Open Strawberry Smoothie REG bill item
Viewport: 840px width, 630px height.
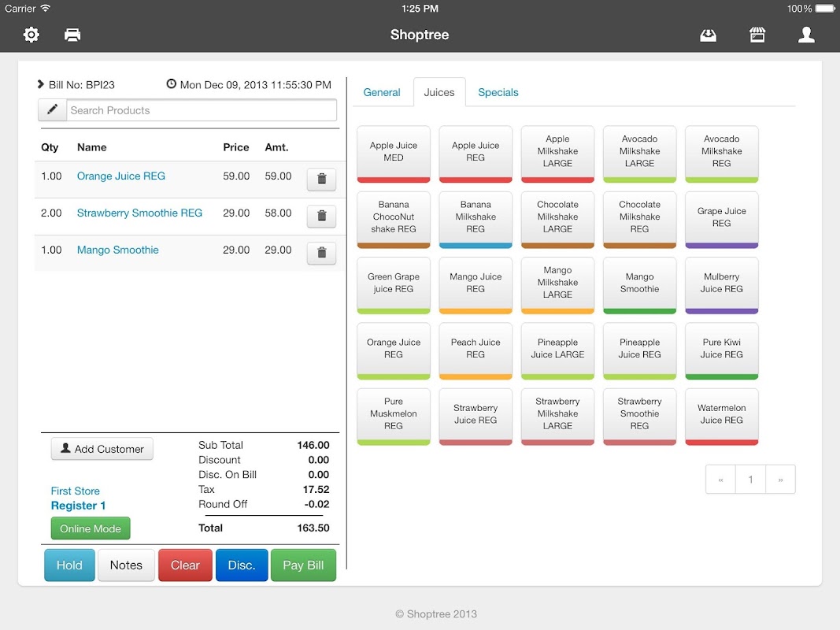[x=140, y=213]
